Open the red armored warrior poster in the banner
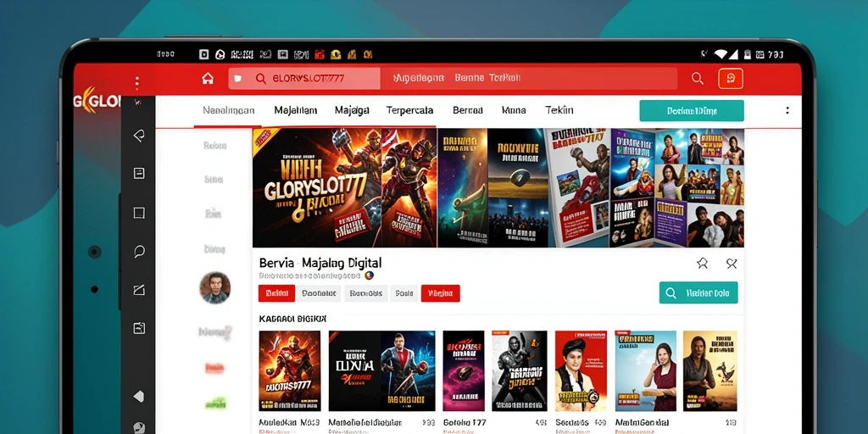The image size is (868, 434). point(409,187)
